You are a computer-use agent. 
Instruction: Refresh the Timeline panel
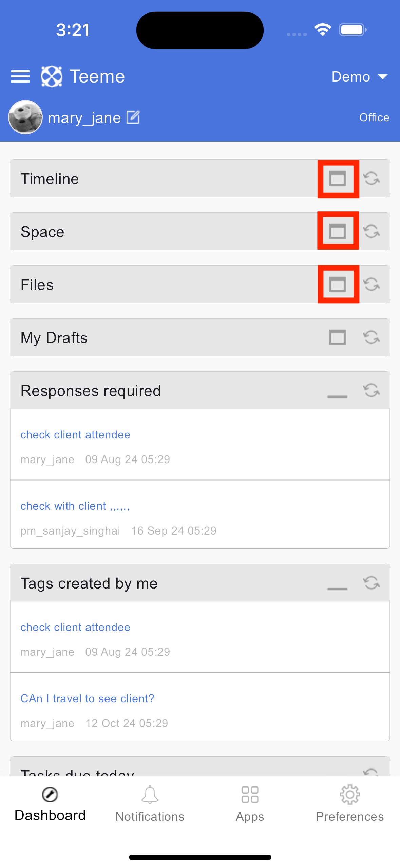click(371, 178)
